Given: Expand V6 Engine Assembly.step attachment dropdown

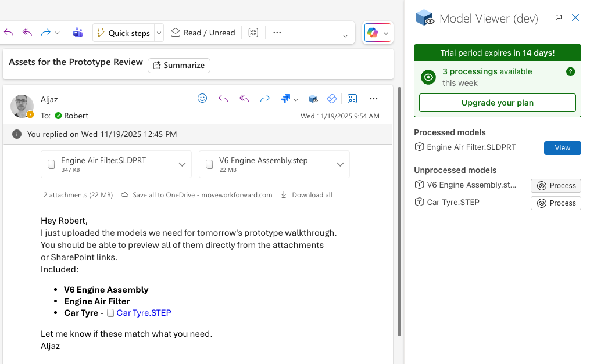Looking at the screenshot, I should 340,164.
